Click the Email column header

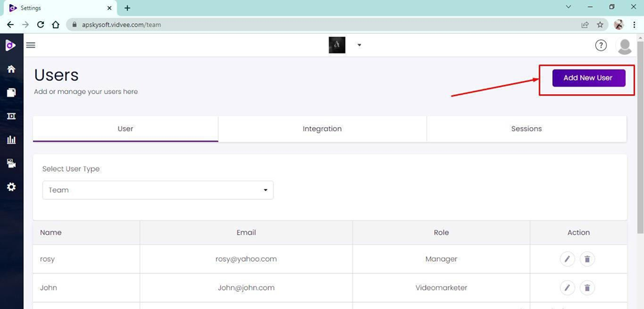point(246,233)
